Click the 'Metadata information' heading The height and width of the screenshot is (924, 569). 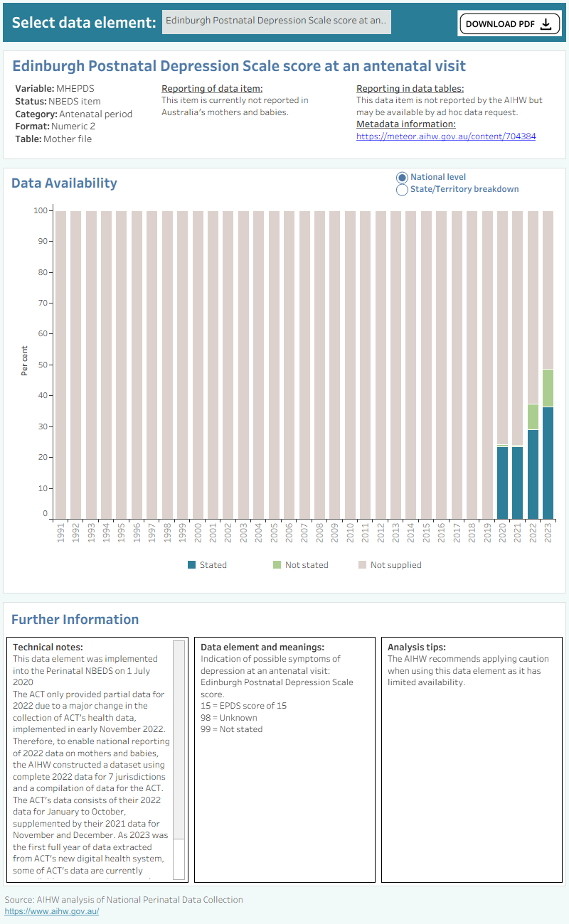tap(406, 124)
